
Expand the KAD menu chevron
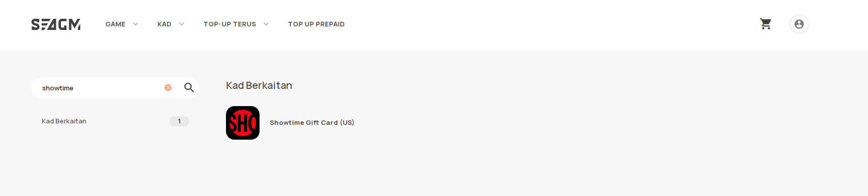182,24
